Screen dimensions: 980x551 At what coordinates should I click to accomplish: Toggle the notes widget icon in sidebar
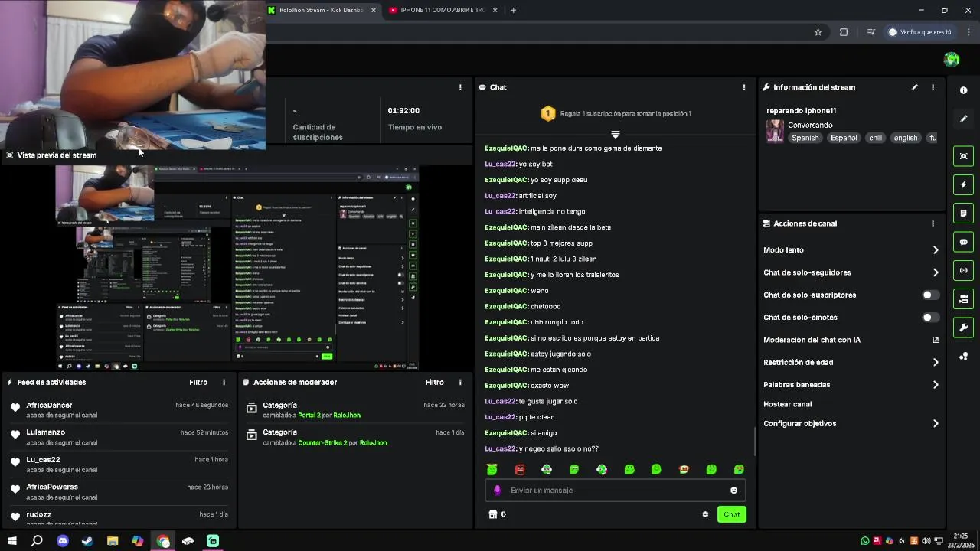pyautogui.click(x=963, y=213)
